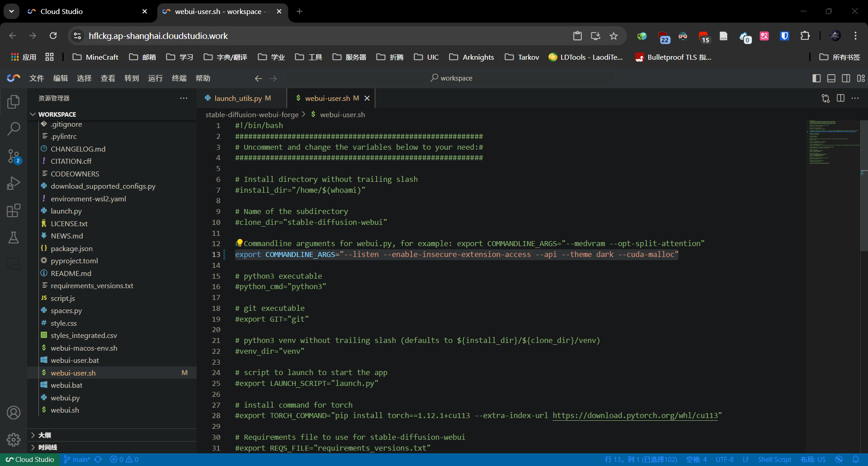Go forward with editor navigation arrow

273,78
